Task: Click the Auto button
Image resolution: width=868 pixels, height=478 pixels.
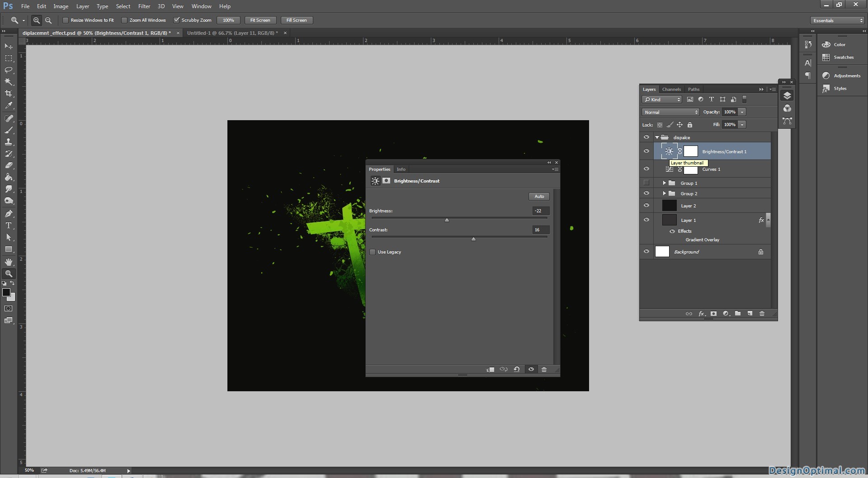Action: click(539, 197)
